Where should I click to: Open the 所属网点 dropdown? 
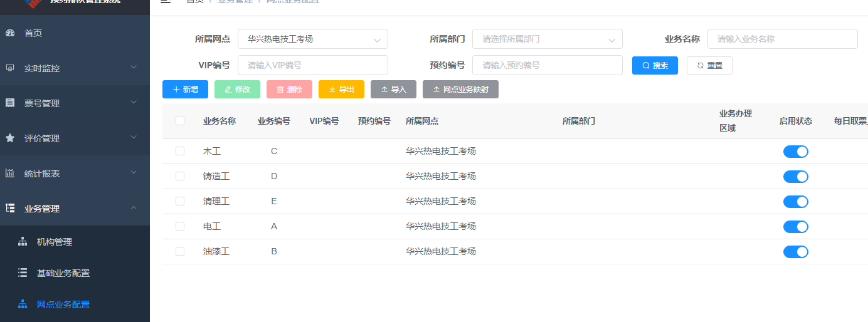click(312, 39)
